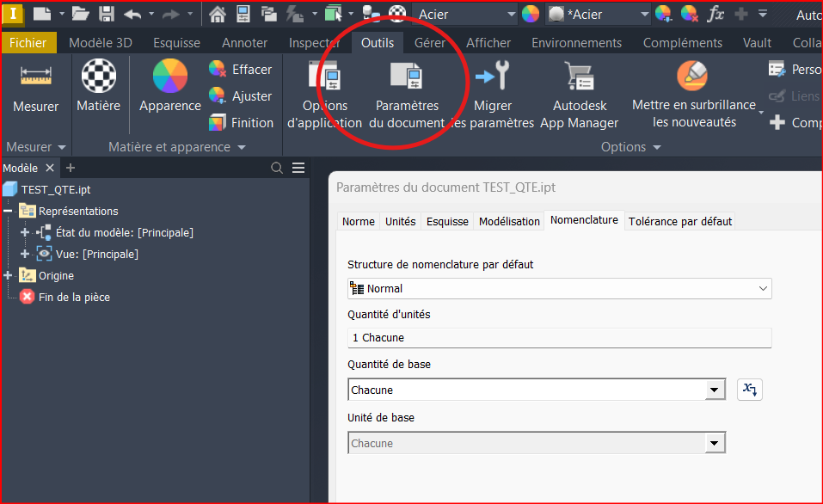
Task: Switch to the Unités tab
Action: [x=400, y=221]
